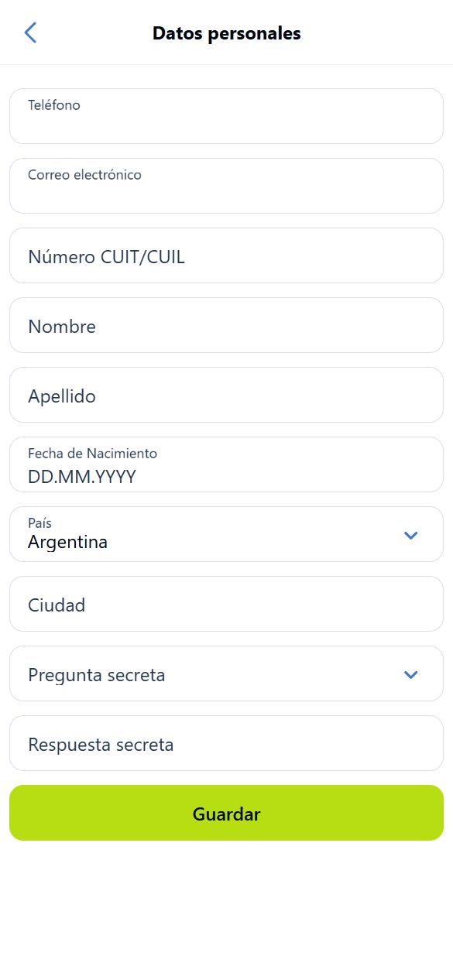The width and height of the screenshot is (453, 980).
Task: Click the Teléfono label text
Action: pyautogui.click(x=54, y=105)
